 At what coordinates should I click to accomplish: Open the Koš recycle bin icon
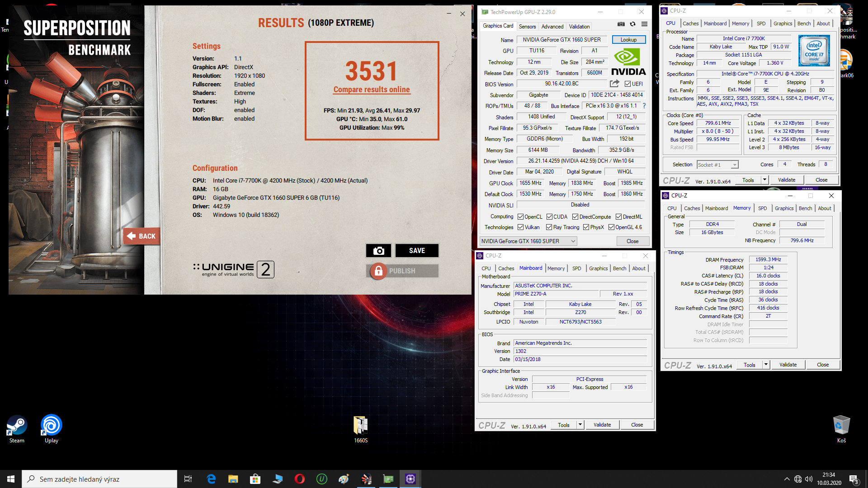point(841,429)
